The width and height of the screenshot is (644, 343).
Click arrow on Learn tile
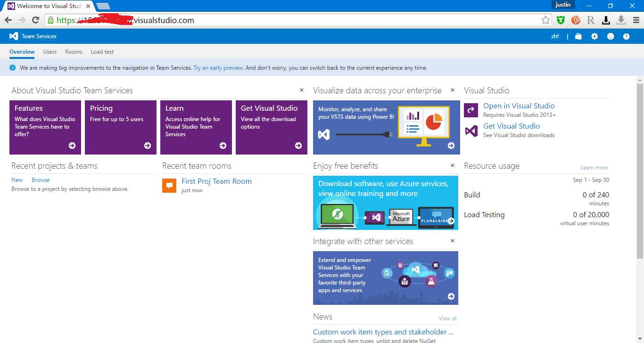[223, 146]
